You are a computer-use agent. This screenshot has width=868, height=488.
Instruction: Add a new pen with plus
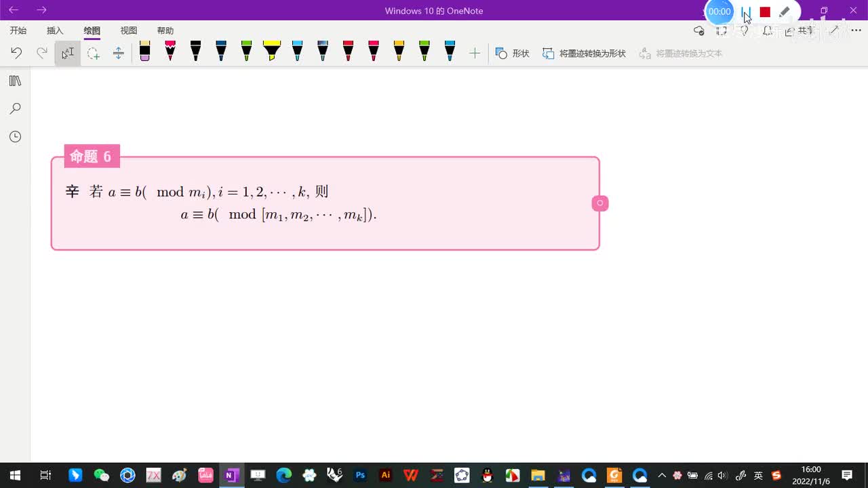point(475,53)
